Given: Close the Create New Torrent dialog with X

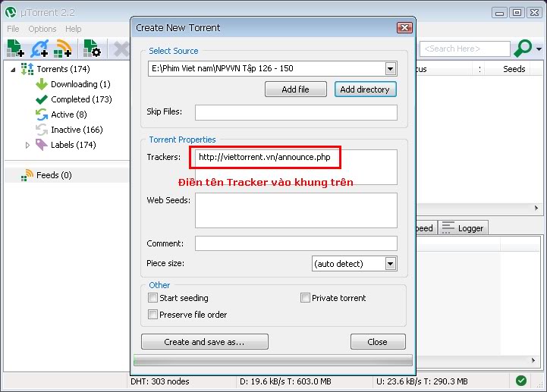Looking at the screenshot, I should [404, 27].
